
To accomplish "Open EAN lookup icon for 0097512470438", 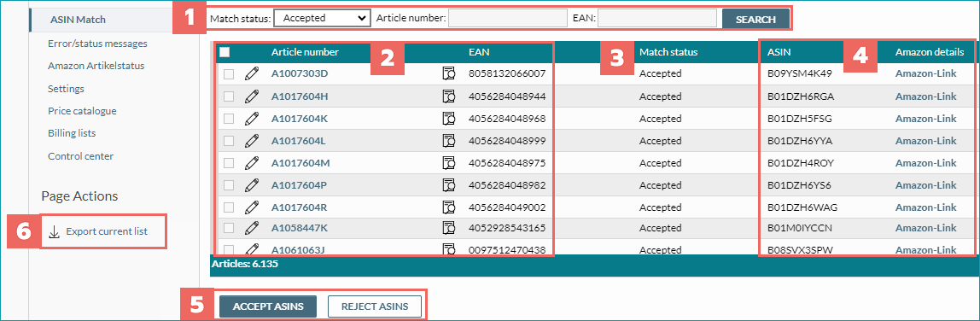I will (448, 250).
